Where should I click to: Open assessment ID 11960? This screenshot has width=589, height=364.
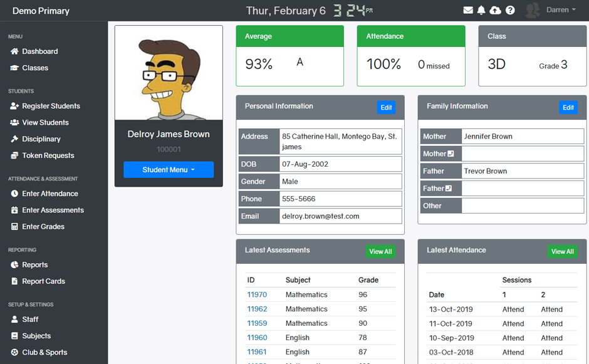pyautogui.click(x=257, y=338)
